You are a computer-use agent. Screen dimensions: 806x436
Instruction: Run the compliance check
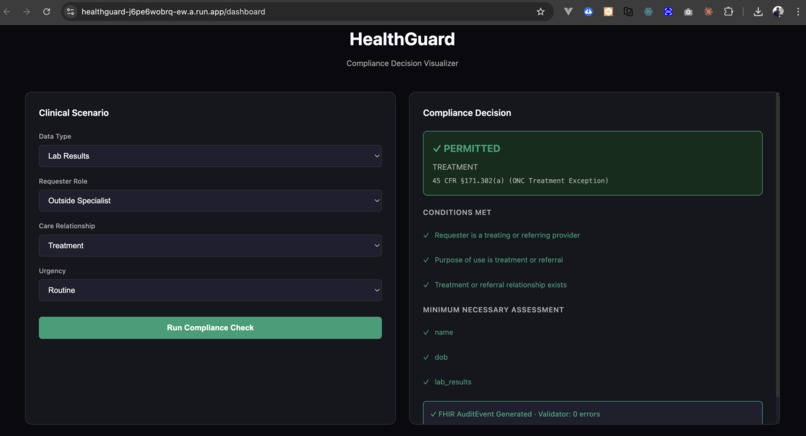[210, 328]
